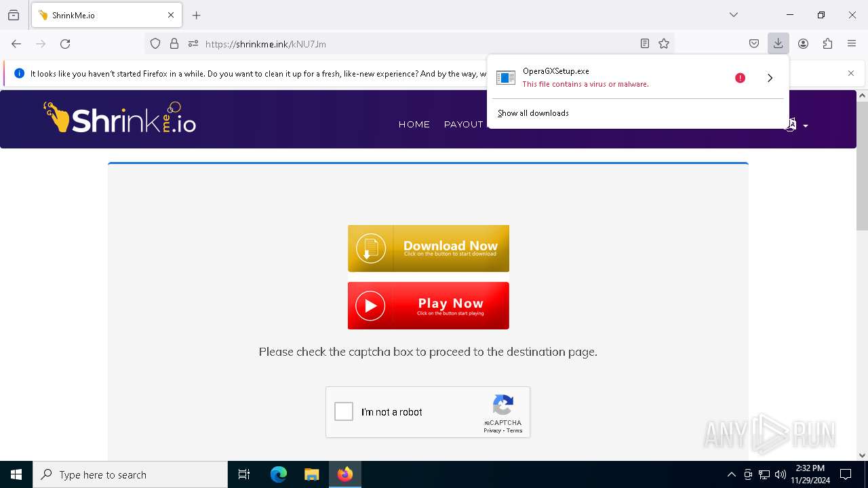The width and height of the screenshot is (868, 488).
Task: Bookmark this page with star icon
Action: pyautogui.click(x=664, y=43)
